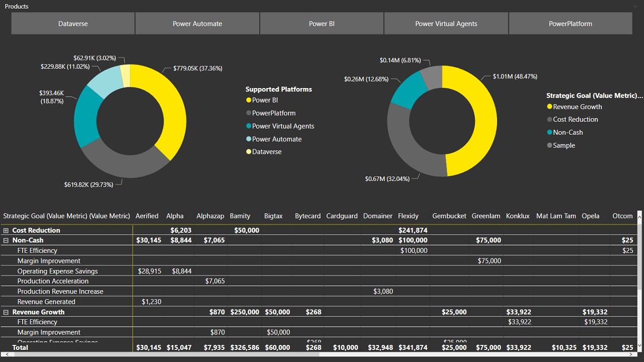Select FTE Efficiency row under Non-Cash

(x=37, y=250)
